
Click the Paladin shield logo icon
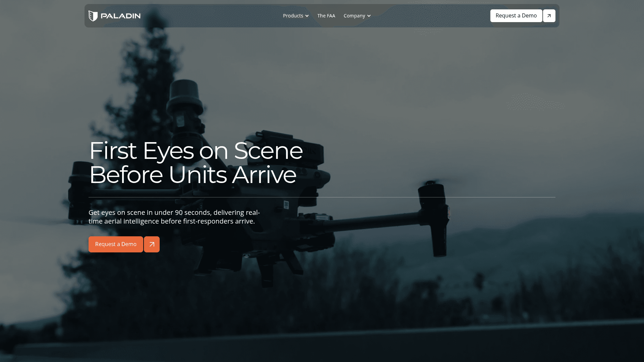[x=93, y=16]
